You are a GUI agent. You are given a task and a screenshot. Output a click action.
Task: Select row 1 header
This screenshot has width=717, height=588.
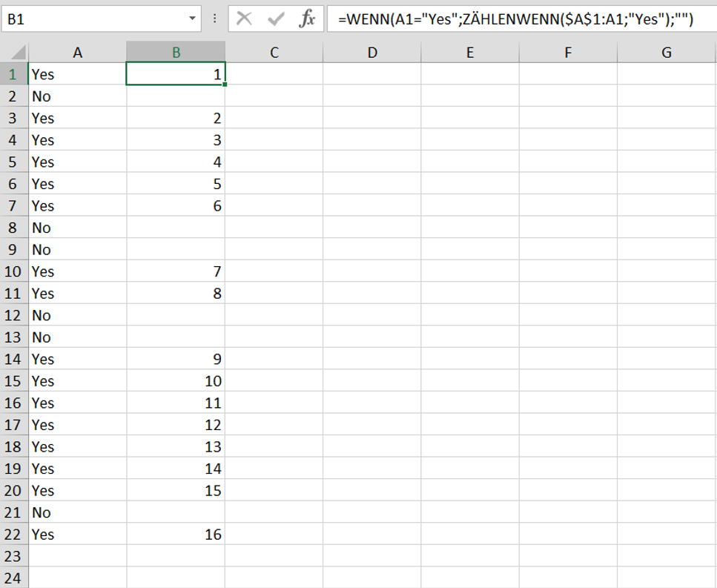pyautogui.click(x=13, y=74)
